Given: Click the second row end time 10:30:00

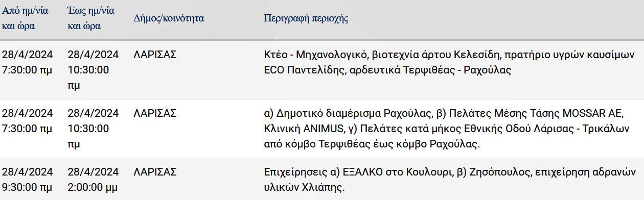Looking at the screenshot, I should click(88, 129).
